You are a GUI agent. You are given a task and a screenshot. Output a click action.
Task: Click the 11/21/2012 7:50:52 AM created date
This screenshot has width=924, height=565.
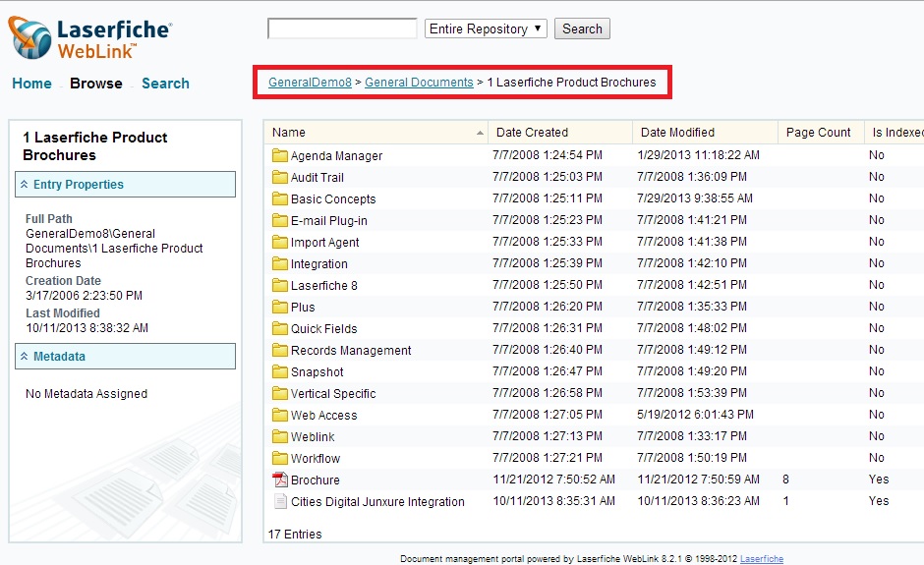(554, 480)
